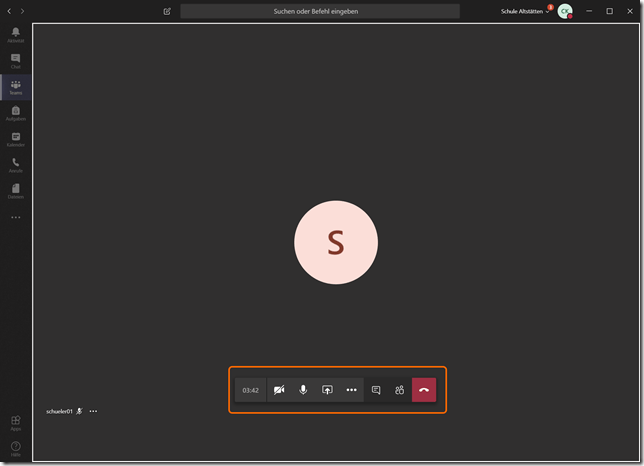644x466 pixels.
Task: Open Kalender in the sidebar
Action: 16,139
